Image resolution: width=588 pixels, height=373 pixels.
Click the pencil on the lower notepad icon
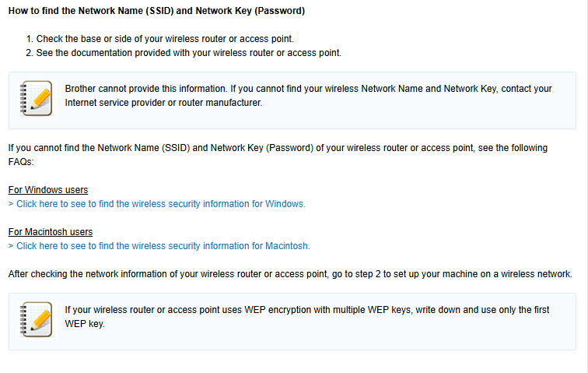coord(41,320)
